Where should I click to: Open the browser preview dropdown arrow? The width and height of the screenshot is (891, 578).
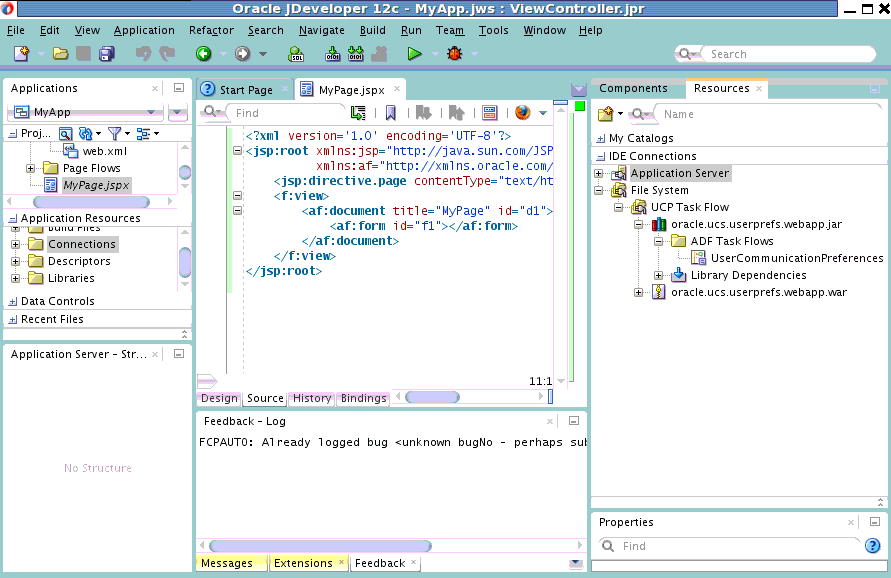coord(543,113)
